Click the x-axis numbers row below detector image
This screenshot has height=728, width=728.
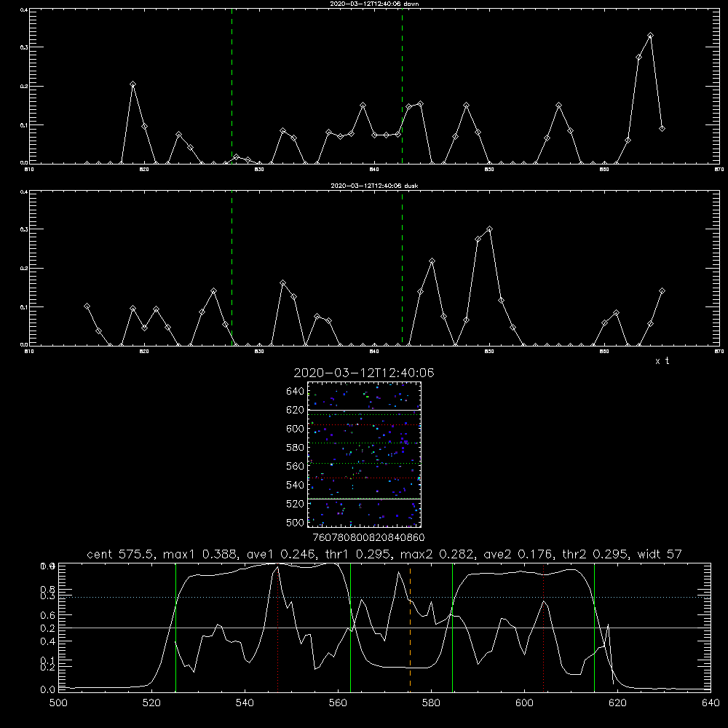click(x=368, y=537)
